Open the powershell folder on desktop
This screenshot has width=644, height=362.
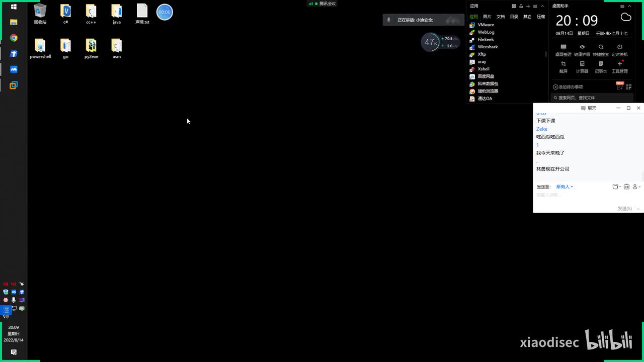point(40,49)
